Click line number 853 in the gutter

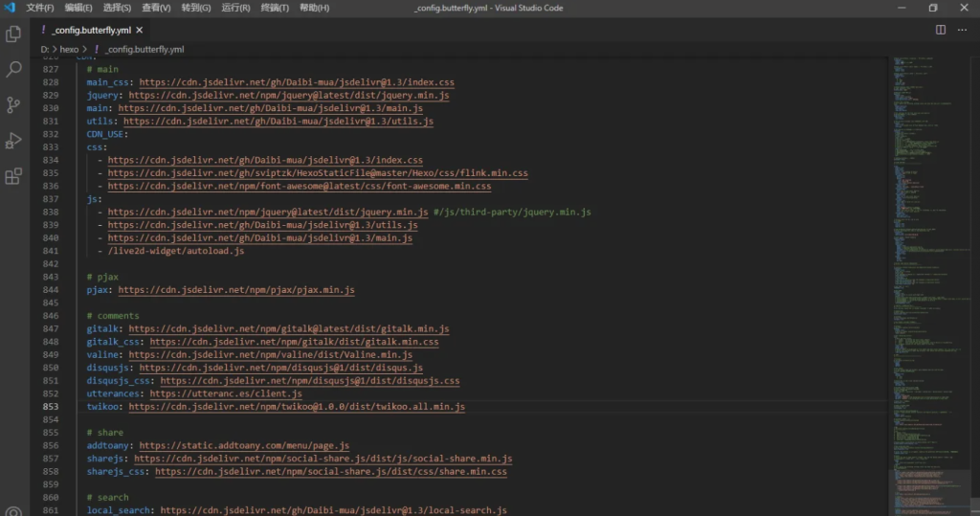pyautogui.click(x=51, y=406)
